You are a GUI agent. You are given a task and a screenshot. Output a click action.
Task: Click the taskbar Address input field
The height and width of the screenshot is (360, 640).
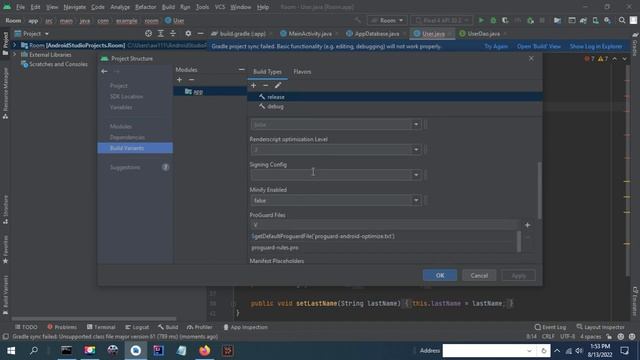click(x=484, y=351)
